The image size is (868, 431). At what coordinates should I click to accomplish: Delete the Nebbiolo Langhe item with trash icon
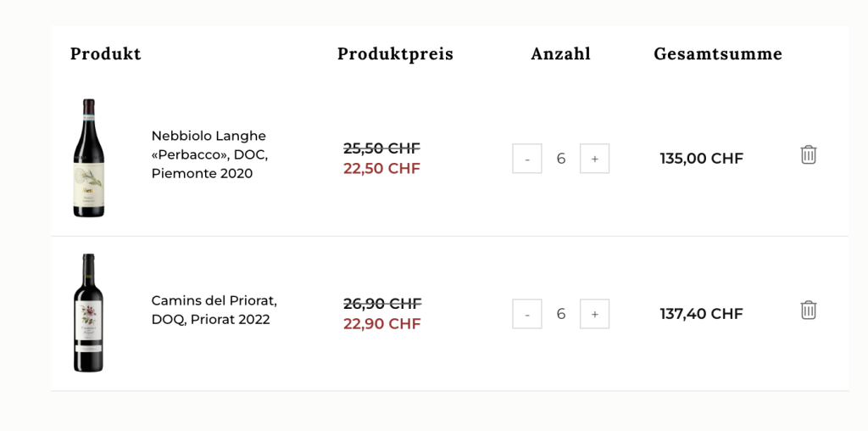(x=808, y=154)
